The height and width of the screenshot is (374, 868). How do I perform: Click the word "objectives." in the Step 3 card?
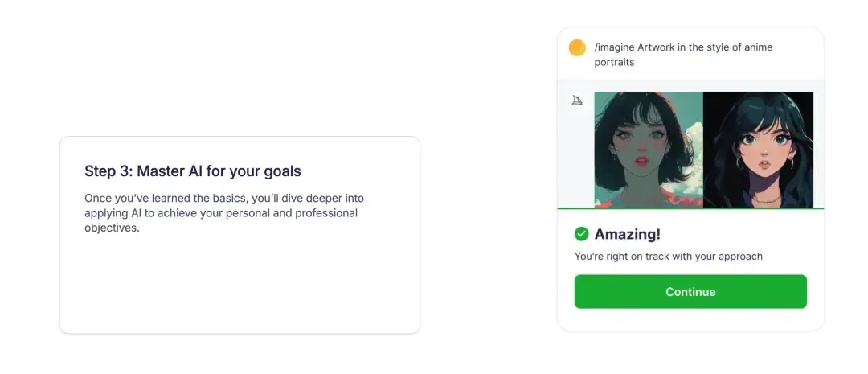pyautogui.click(x=112, y=228)
